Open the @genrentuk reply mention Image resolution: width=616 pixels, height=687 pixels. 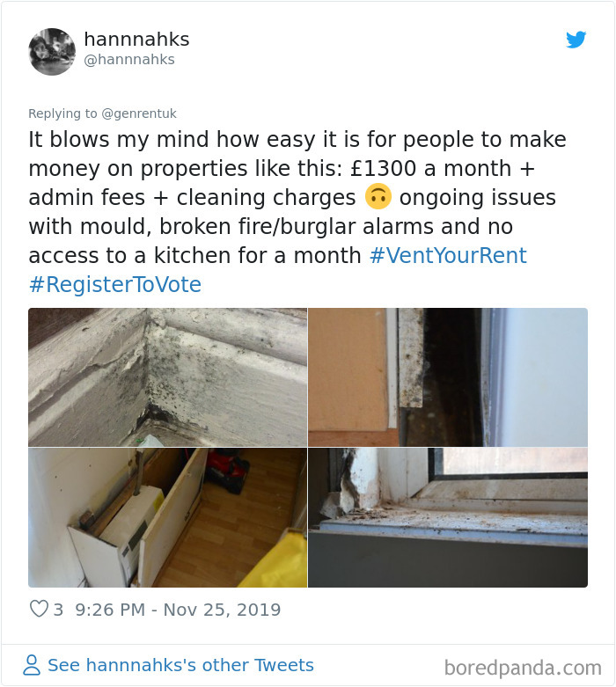(139, 113)
